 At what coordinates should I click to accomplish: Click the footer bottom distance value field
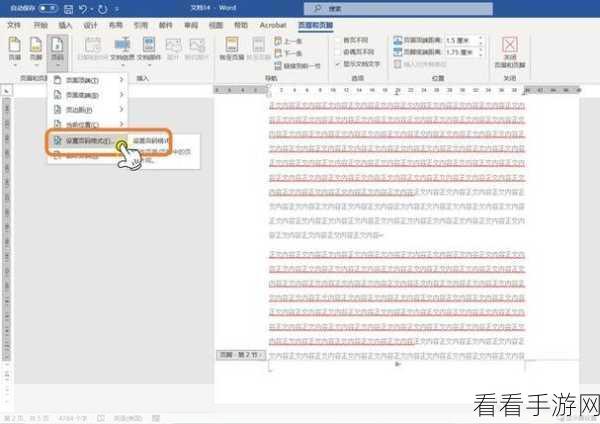[460, 52]
